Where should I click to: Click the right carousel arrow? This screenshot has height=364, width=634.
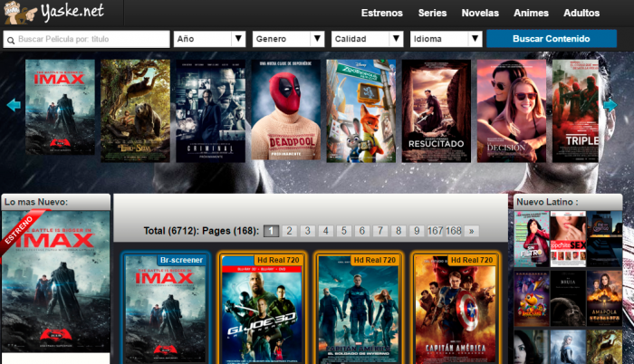click(610, 105)
